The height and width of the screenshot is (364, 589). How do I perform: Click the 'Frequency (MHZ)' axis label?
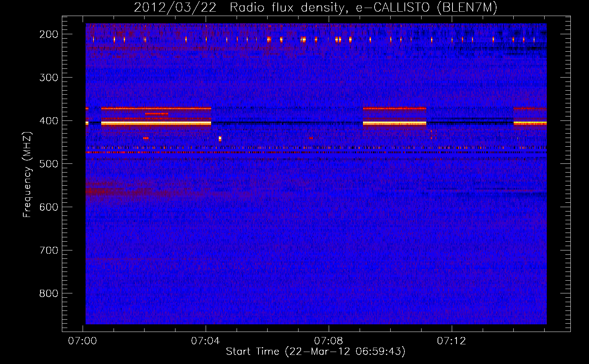click(x=27, y=174)
